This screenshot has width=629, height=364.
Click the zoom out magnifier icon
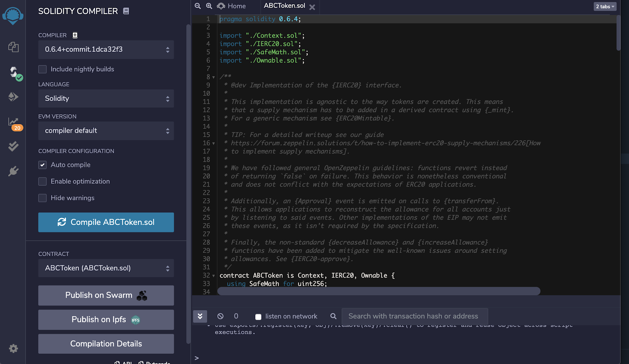pyautogui.click(x=198, y=6)
